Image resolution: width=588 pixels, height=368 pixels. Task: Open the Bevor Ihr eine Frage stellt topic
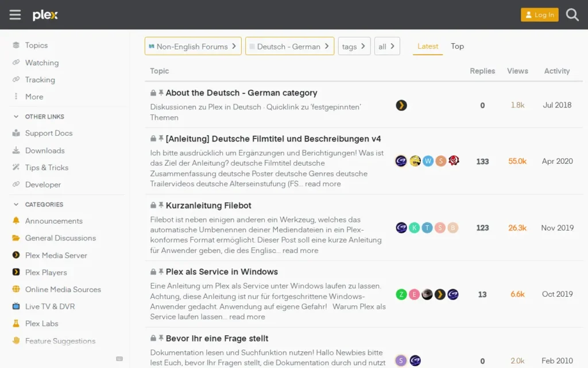pos(216,338)
